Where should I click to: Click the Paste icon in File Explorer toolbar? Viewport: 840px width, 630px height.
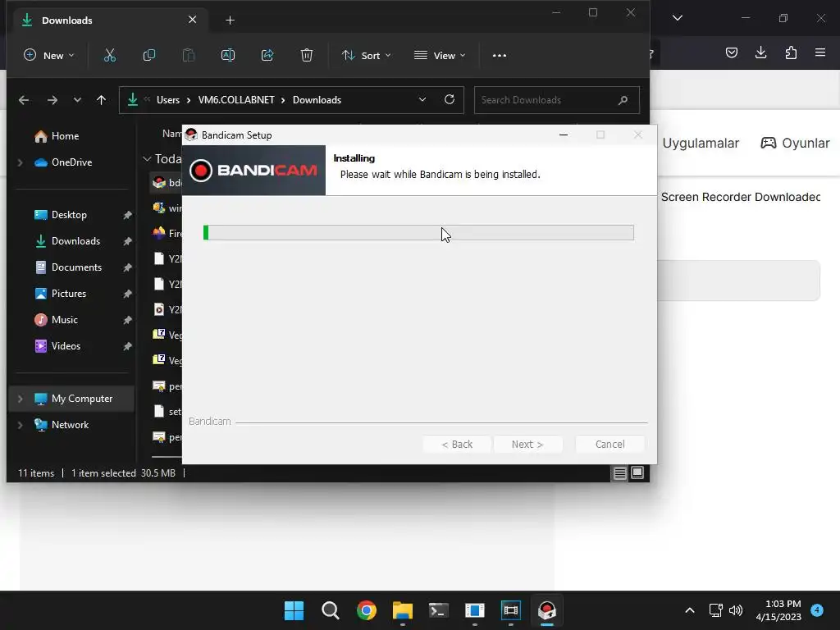(189, 55)
